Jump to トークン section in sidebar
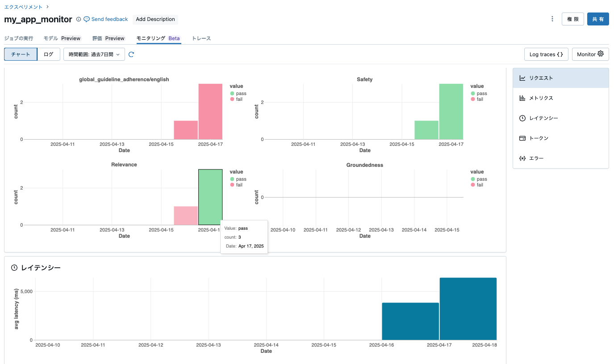614x364 pixels. (x=561, y=138)
